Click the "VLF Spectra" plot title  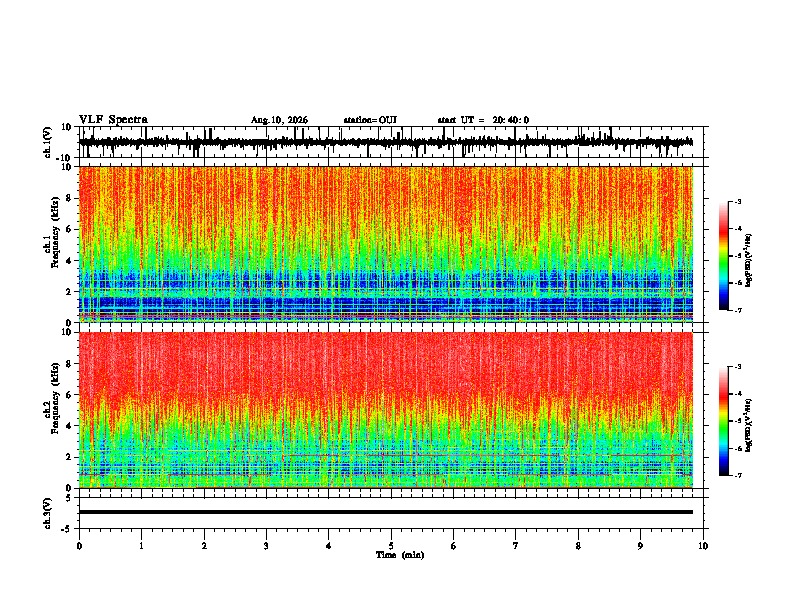click(113, 120)
